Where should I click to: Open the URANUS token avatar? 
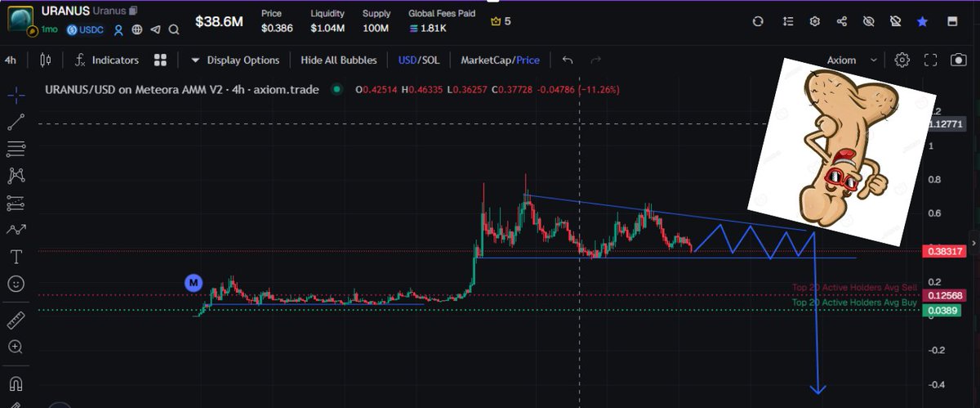20,20
